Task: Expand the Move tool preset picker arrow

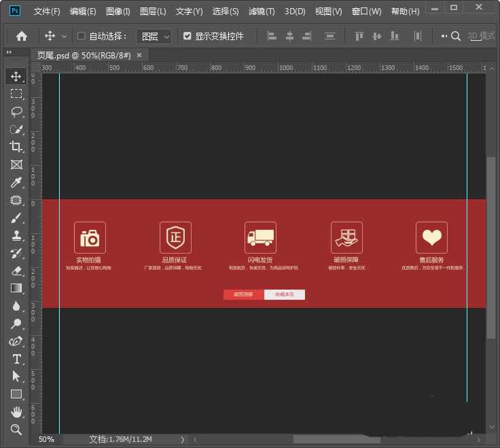Action: coord(65,36)
